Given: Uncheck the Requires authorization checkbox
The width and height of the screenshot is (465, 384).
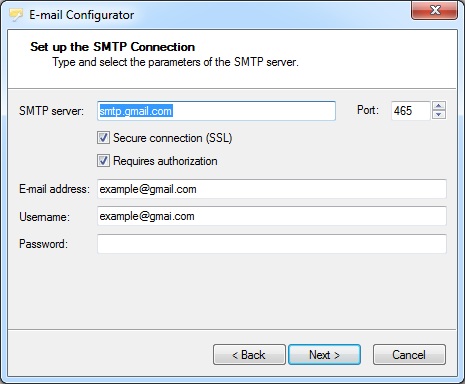Looking at the screenshot, I should pyautogui.click(x=103, y=161).
